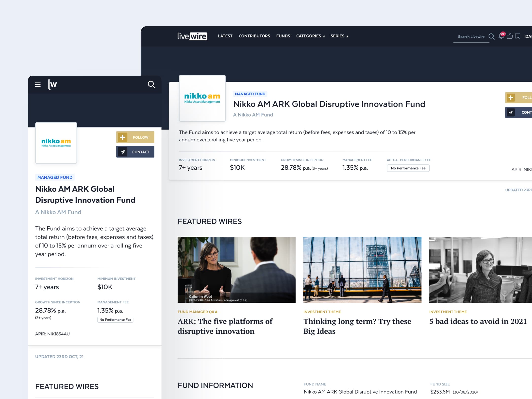Open '5 bad ideas to avoid in 2021'
Viewport: 532px width, 399px height.
(478, 321)
